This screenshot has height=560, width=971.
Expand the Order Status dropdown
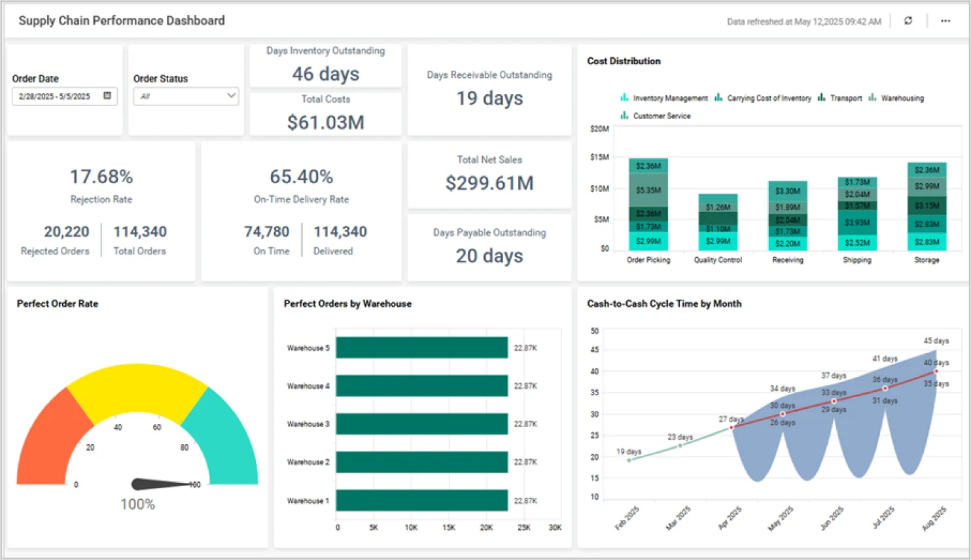click(x=186, y=96)
